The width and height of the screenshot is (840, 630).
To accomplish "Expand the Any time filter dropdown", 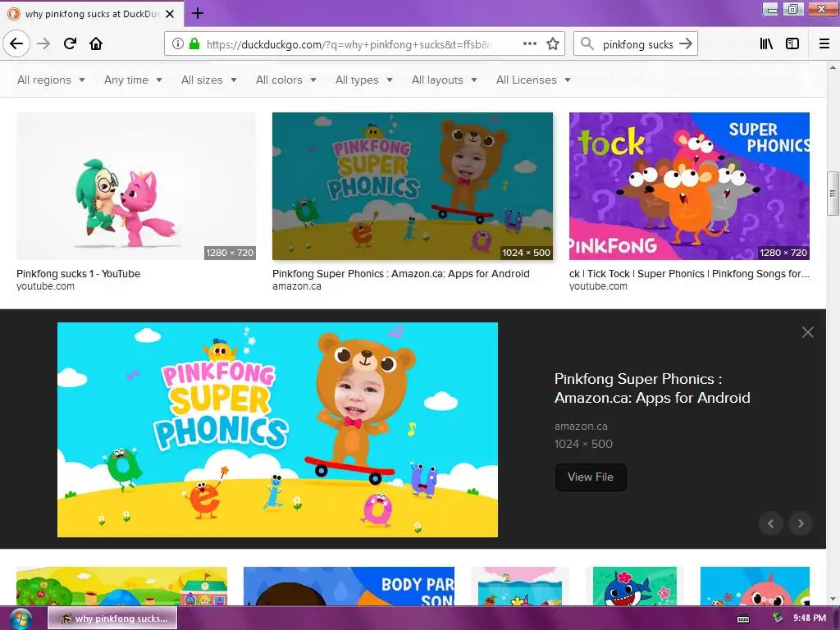I will click(x=133, y=80).
